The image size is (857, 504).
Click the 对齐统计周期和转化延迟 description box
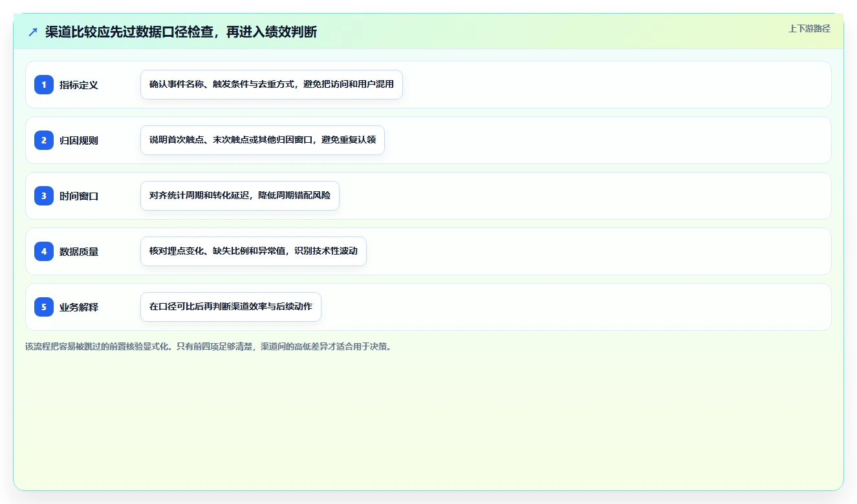240,196
